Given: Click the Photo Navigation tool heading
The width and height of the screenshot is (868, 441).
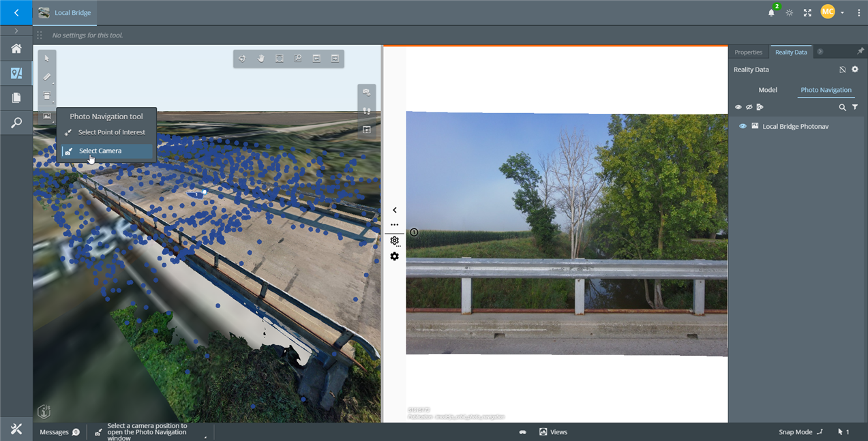Looking at the screenshot, I should tap(106, 117).
